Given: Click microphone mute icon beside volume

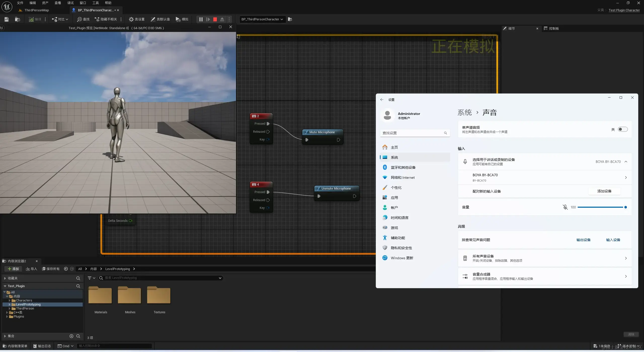Looking at the screenshot, I should tap(565, 207).
